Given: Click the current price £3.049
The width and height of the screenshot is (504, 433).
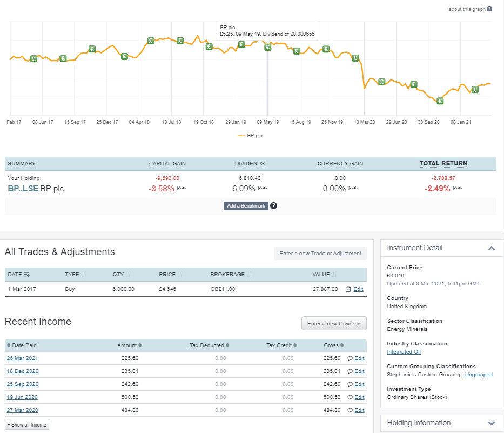Looking at the screenshot, I should tap(395, 275).
